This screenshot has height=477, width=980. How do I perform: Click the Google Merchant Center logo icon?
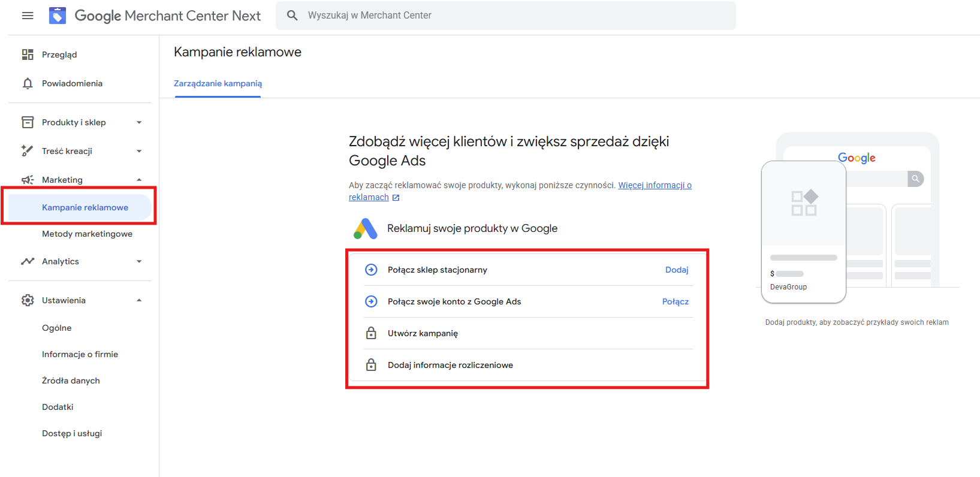coord(58,16)
